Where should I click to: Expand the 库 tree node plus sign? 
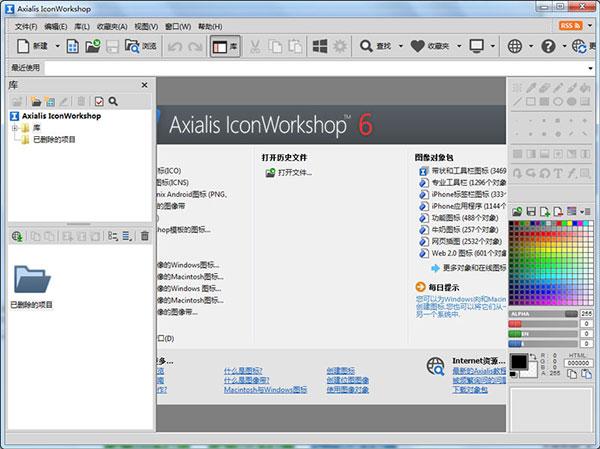[15, 128]
